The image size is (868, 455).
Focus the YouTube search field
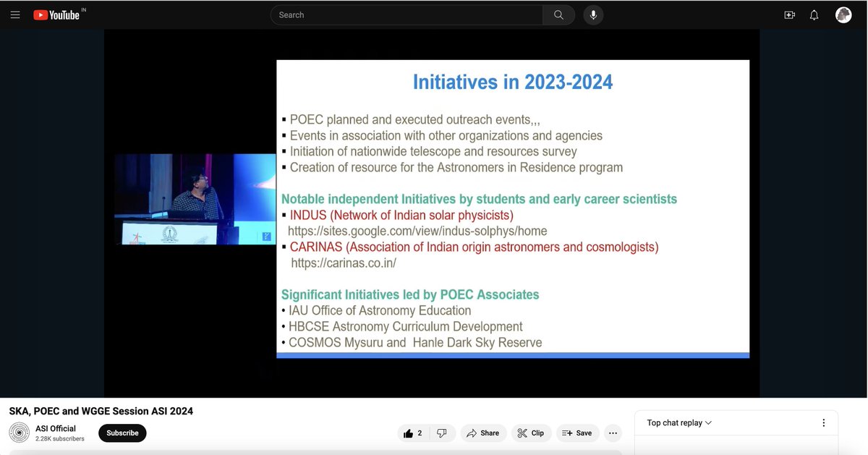coord(407,15)
